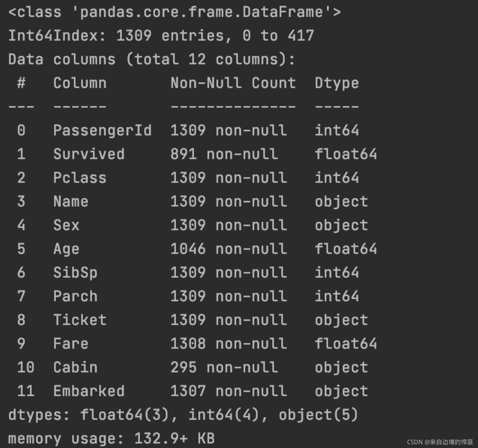
Task: Click the Embarked column name
Action: [89, 391]
